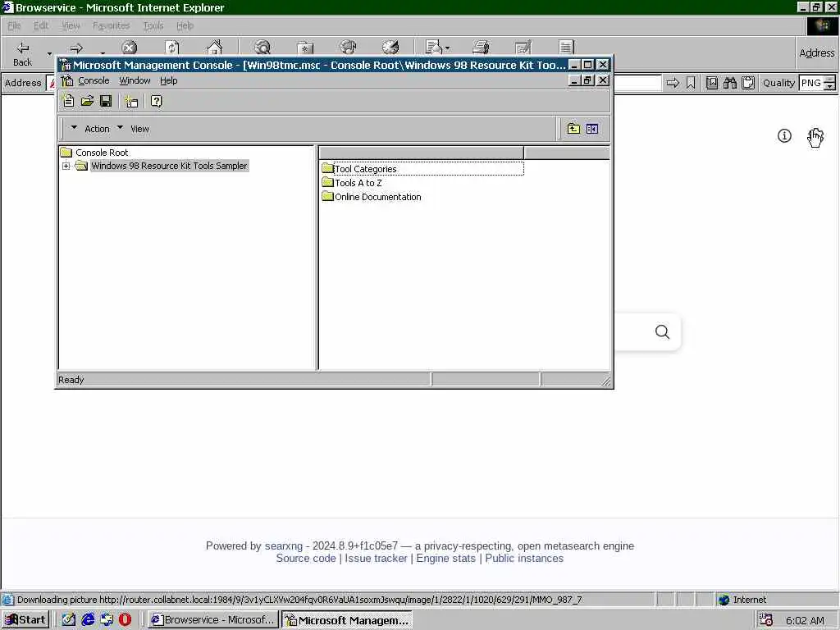This screenshot has height=630, width=840.
Task: Click the Help question mark toolbar icon
Action: coord(156,101)
